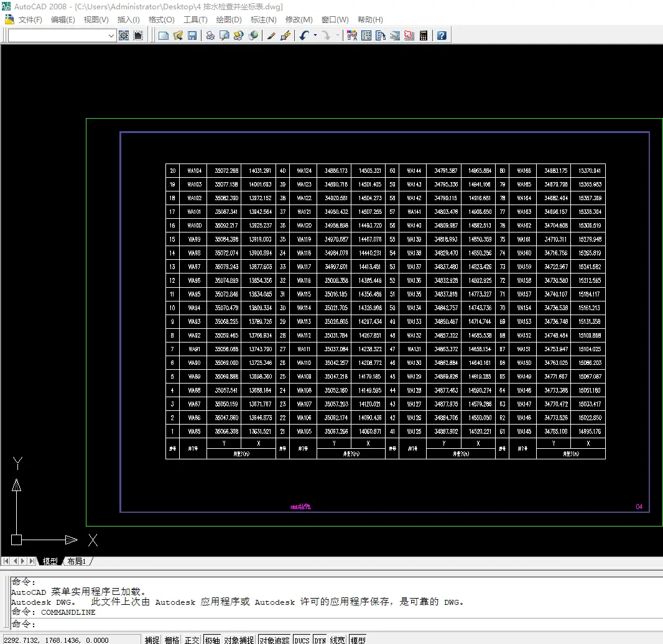The width and height of the screenshot is (663, 644).
Task: Click the Help question mark icon
Action: pyautogui.click(x=442, y=35)
